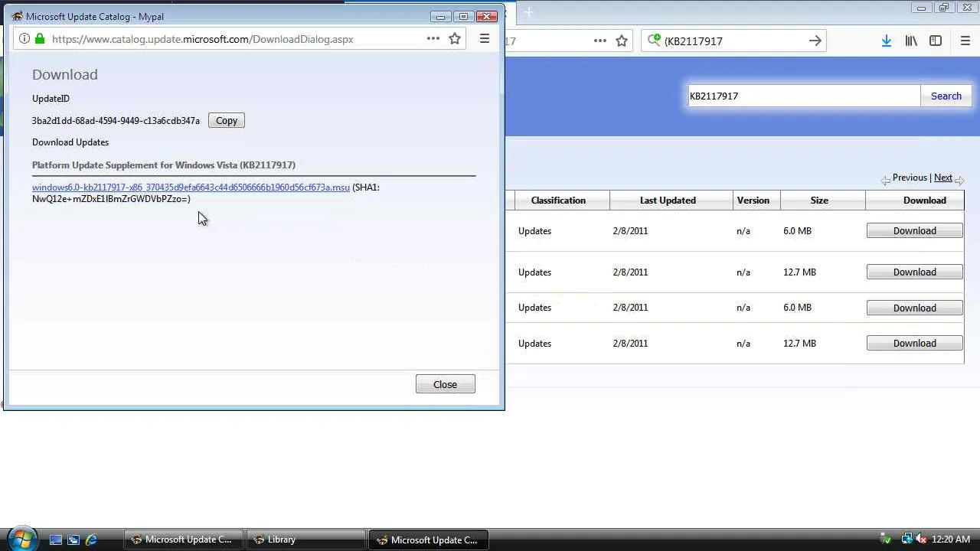The image size is (980, 551).
Task: Open the muted volume tray icon
Action: (920, 540)
